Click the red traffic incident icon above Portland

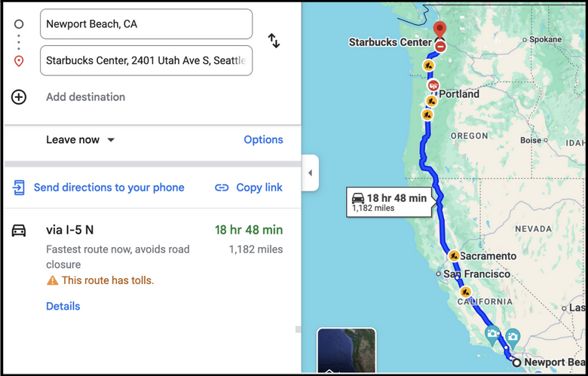pyautogui.click(x=433, y=85)
